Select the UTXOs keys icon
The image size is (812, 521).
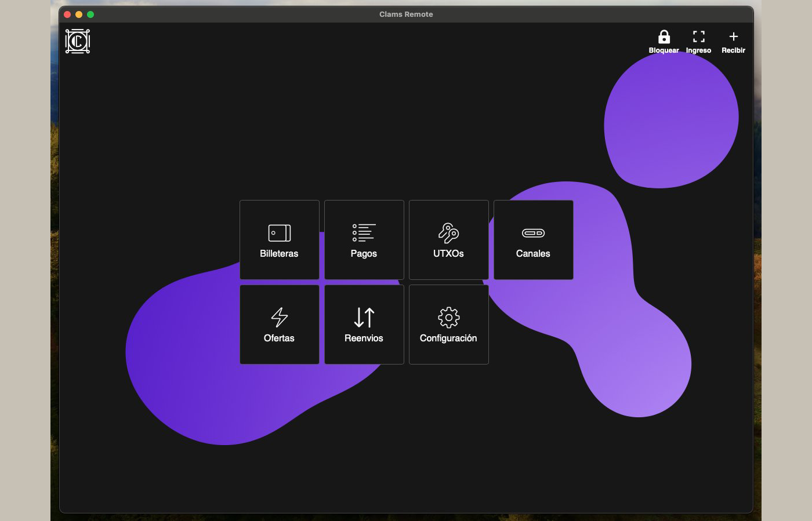pos(448,233)
